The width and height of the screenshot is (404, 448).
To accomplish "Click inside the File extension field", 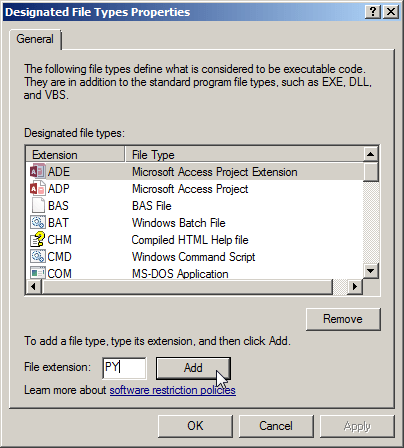I will coord(124,368).
